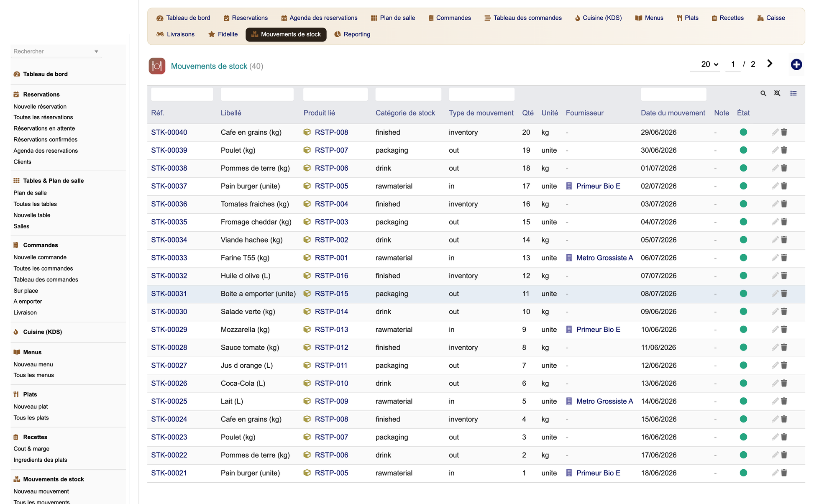814x504 pixels.
Task: Sort by the Date du mouvement header
Action: tap(673, 113)
